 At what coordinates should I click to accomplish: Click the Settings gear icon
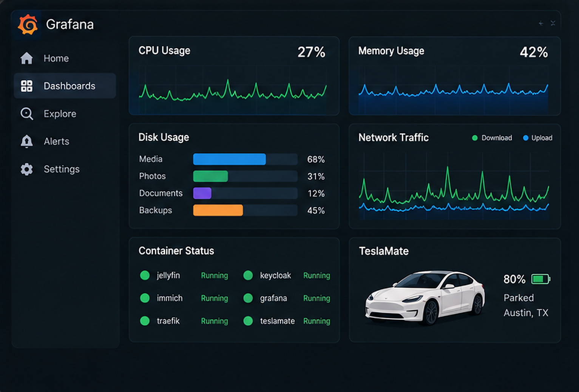point(26,169)
